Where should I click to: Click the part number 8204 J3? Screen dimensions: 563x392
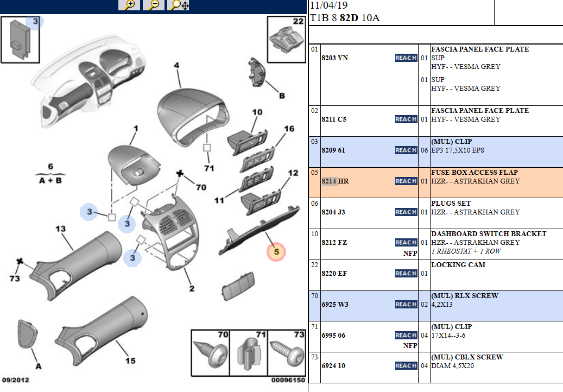point(333,212)
